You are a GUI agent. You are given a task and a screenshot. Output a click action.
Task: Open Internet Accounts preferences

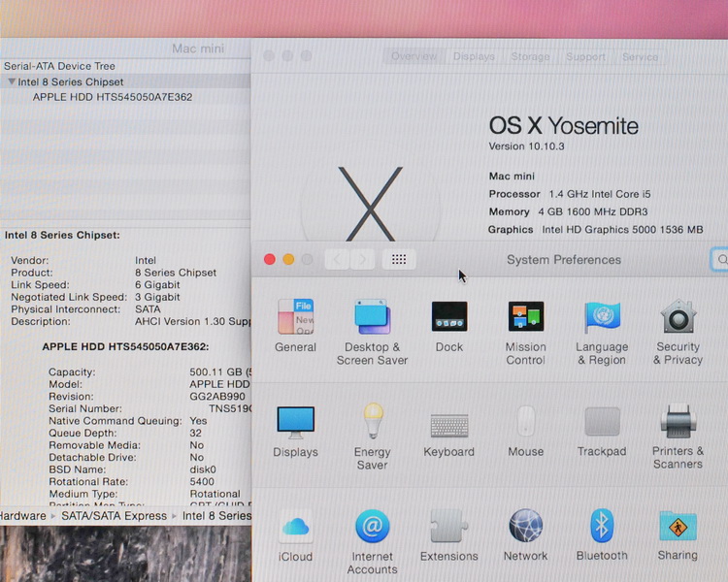pos(372,541)
